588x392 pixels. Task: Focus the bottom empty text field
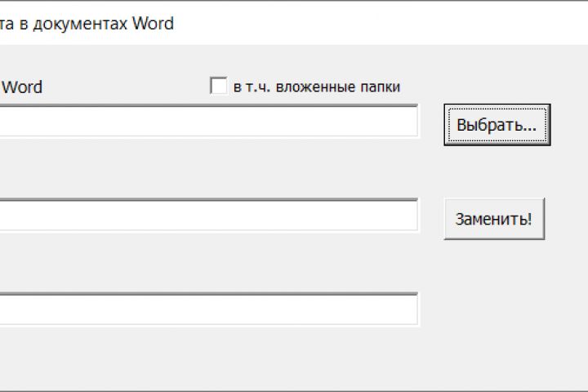(208, 310)
